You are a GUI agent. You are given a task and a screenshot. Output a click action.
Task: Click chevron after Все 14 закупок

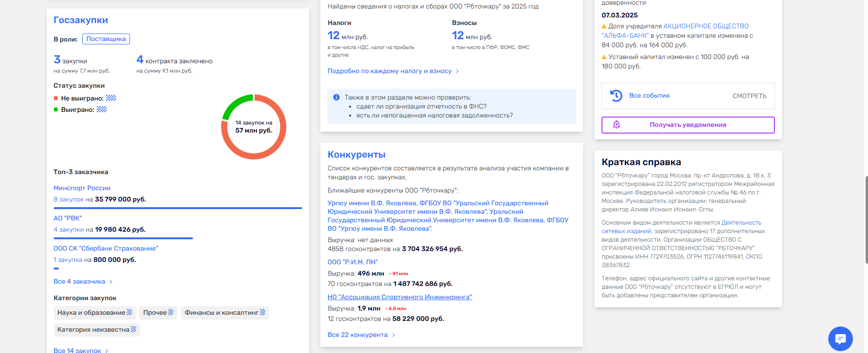click(x=107, y=351)
